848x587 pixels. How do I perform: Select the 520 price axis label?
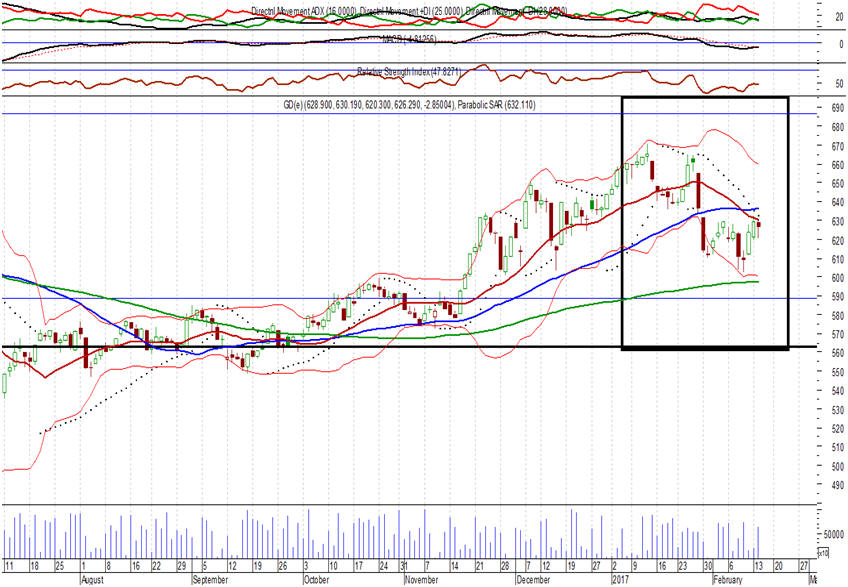[x=838, y=428]
